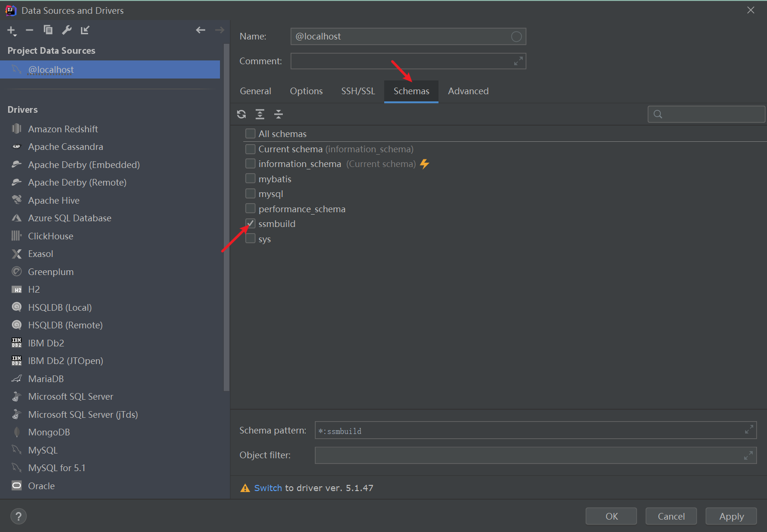Click the Apply button
This screenshot has width=767, height=532.
[731, 516]
